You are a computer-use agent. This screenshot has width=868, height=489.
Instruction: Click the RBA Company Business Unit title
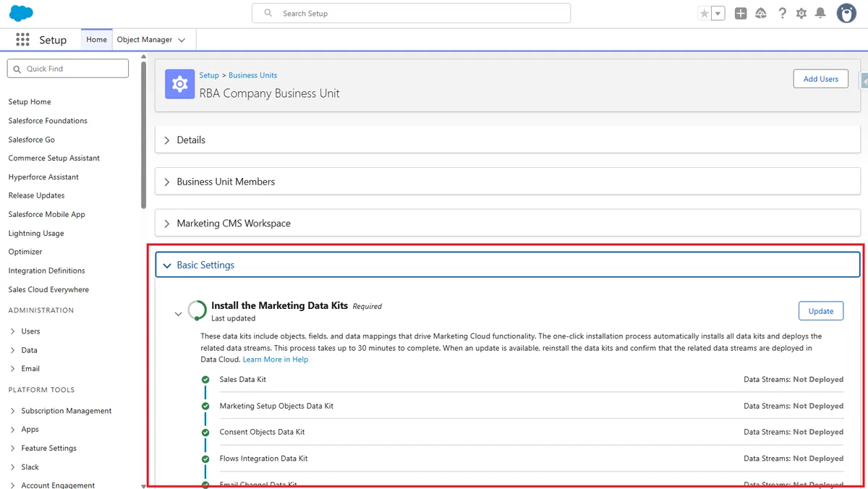coord(269,93)
